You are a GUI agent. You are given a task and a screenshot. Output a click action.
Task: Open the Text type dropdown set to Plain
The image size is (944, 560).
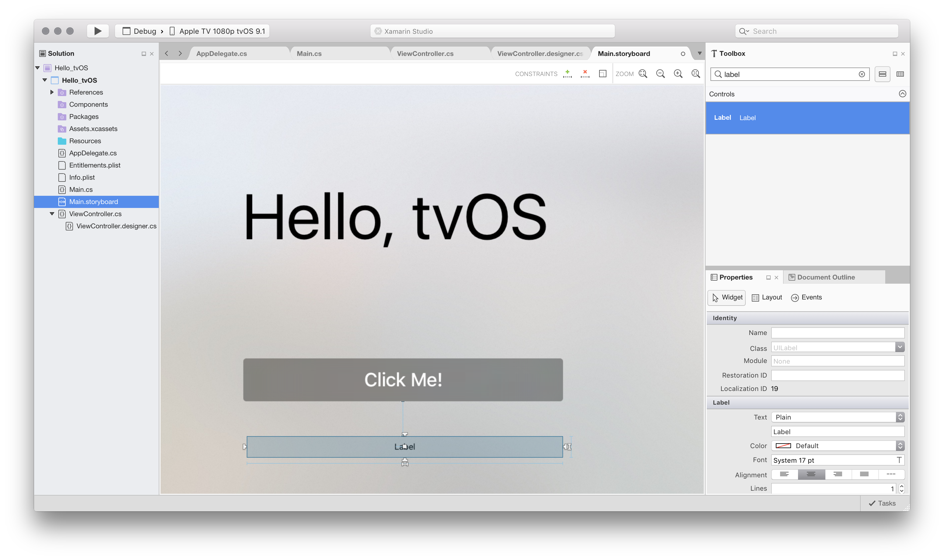click(x=901, y=417)
